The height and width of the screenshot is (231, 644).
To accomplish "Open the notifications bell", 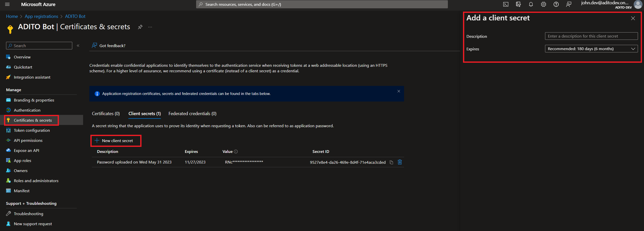I will [x=531, y=4].
